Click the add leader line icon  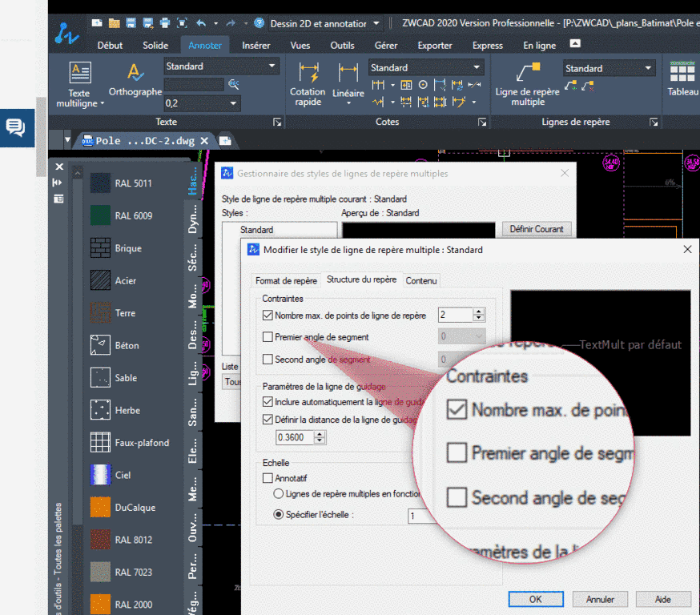click(x=570, y=85)
